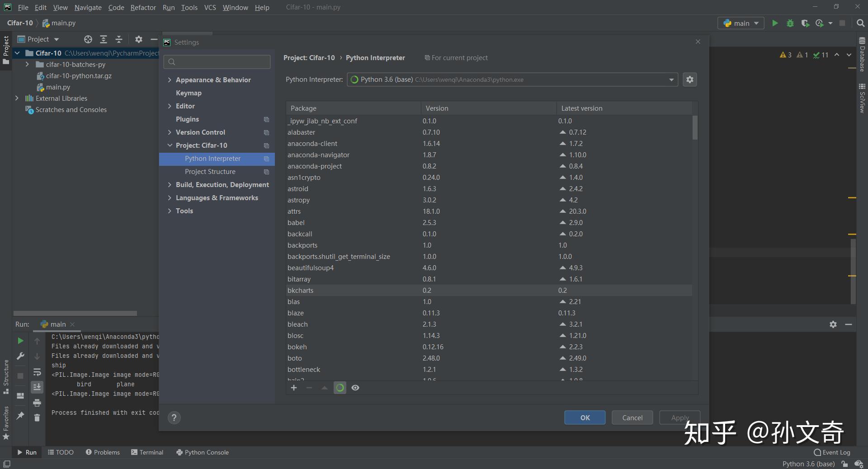The image size is (868, 469).
Task: Open the Problems tool tab
Action: pyautogui.click(x=103, y=452)
